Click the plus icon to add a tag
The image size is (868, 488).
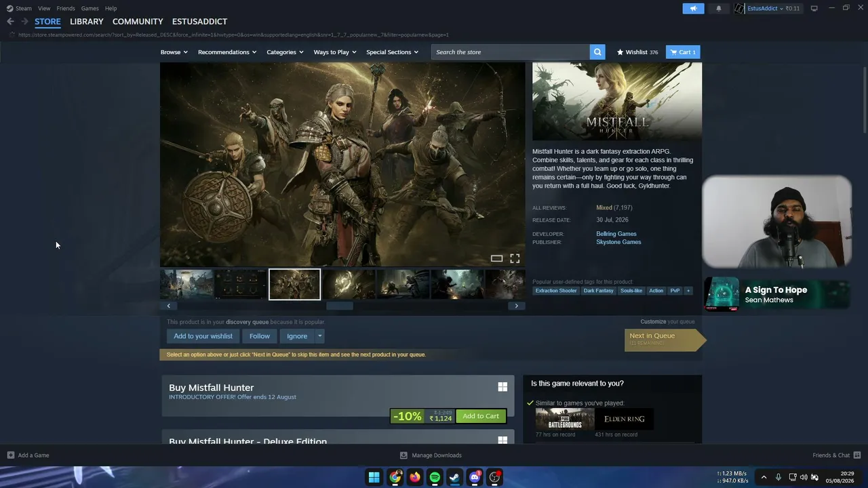click(688, 291)
